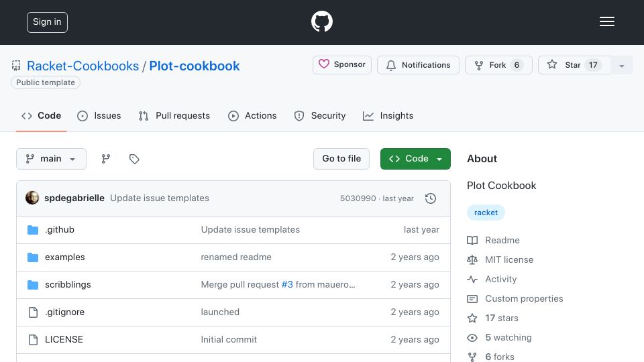Click the Fork count badge 6
Image resolution: width=644 pixels, height=362 pixels.
click(517, 65)
